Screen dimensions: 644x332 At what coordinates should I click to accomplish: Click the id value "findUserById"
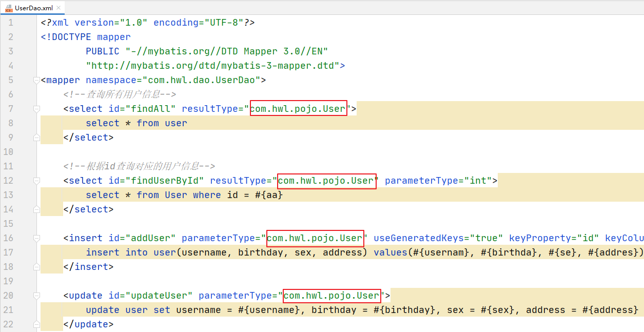(165, 181)
